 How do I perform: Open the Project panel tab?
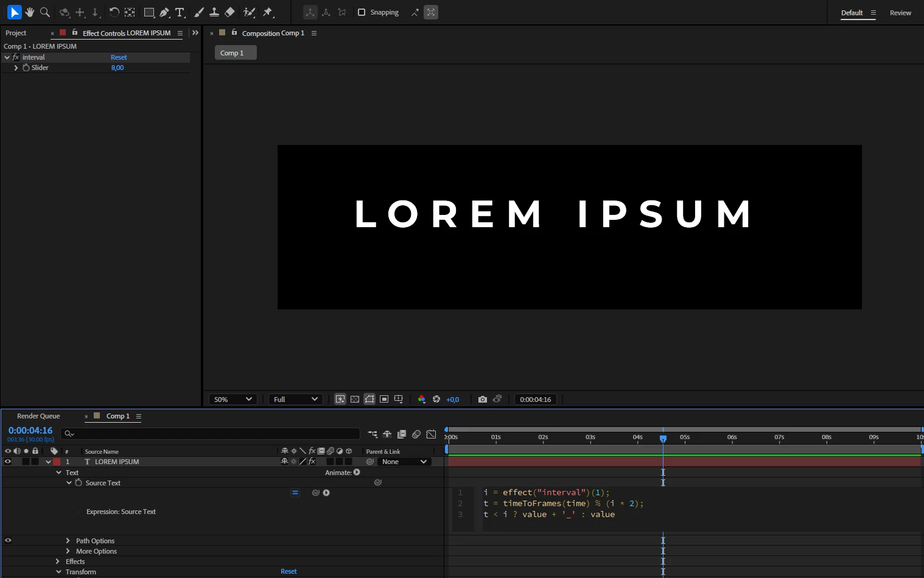pyautogui.click(x=16, y=33)
